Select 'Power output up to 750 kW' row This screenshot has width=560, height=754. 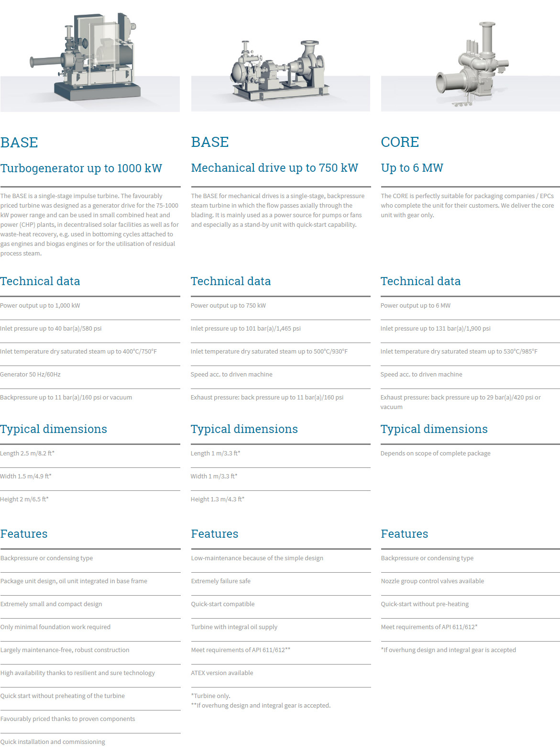228,306
